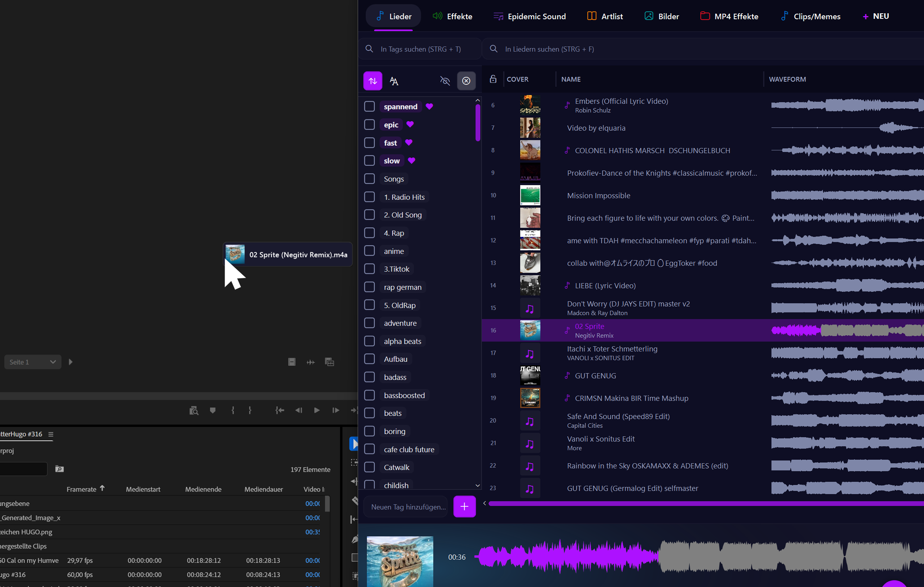This screenshot has width=924, height=587.
Task: Click the NEU add tab button
Action: point(876,16)
